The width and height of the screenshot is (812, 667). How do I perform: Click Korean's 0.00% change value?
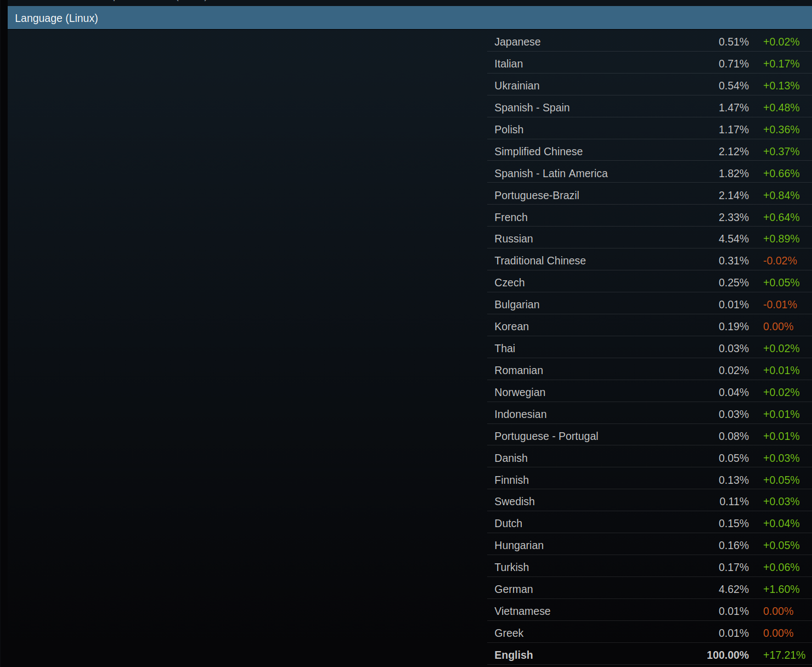point(779,326)
